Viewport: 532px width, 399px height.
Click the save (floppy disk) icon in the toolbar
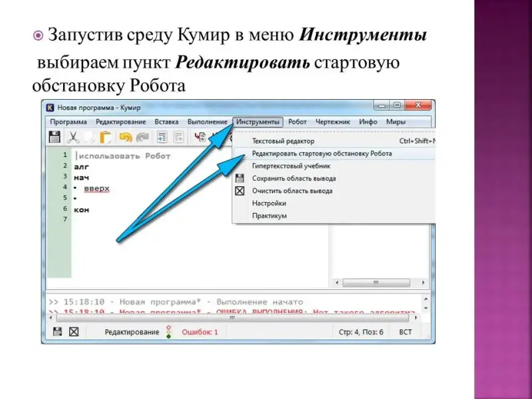pos(56,138)
